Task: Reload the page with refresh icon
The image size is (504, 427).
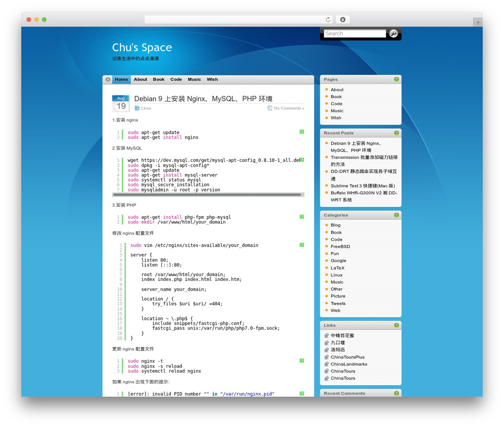Action: (328, 20)
